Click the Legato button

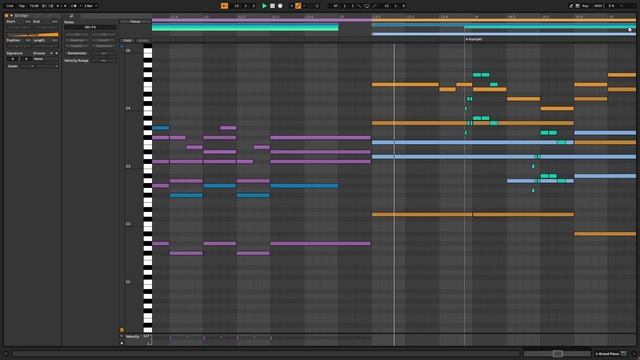(77, 46)
